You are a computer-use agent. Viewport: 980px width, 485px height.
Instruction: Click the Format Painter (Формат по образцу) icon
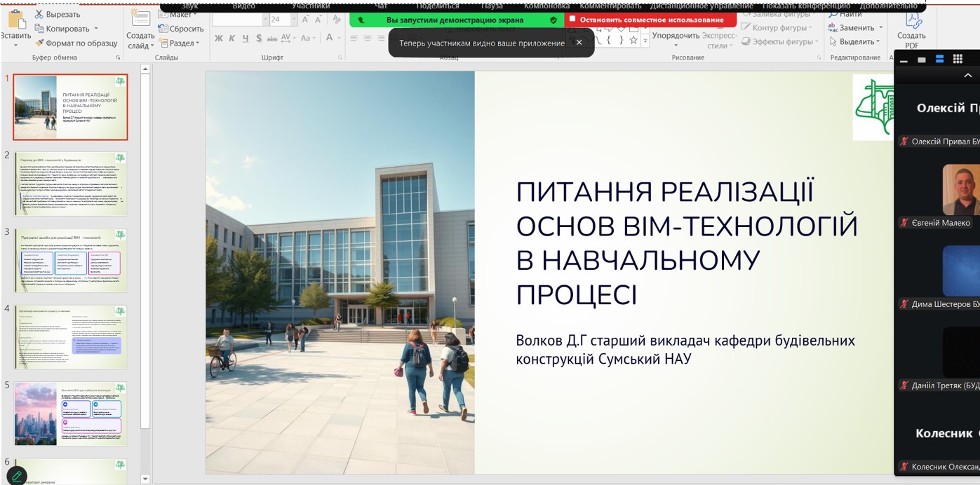[x=39, y=43]
